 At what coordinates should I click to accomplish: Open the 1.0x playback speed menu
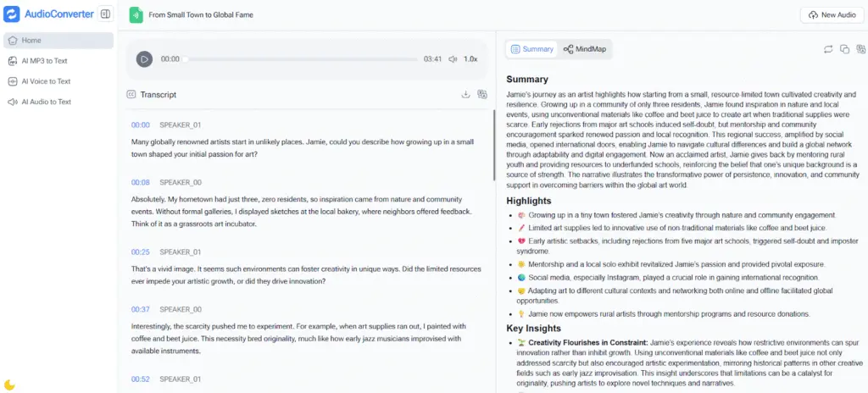(470, 59)
